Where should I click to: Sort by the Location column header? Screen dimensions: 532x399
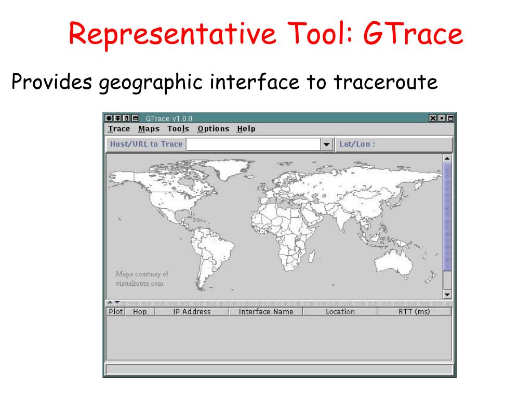(340, 312)
